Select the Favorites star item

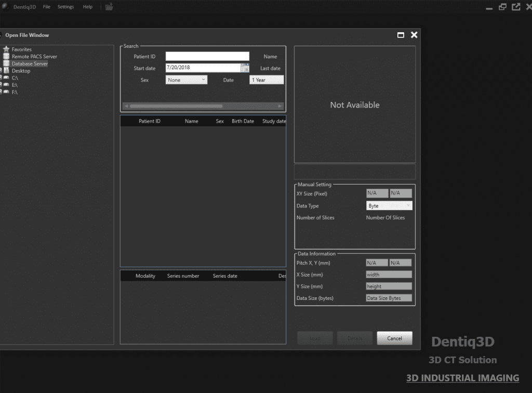(x=6, y=49)
